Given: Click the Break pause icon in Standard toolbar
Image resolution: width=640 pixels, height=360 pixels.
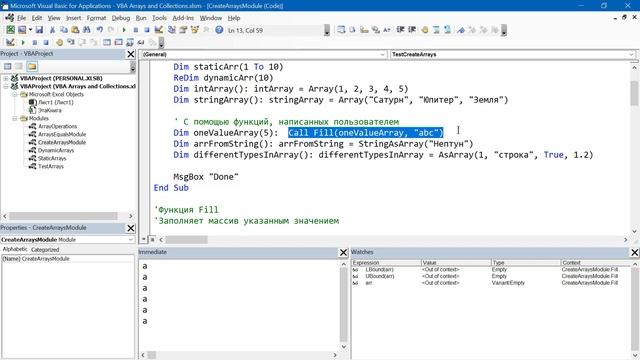Looking at the screenshot, I should [136, 30].
